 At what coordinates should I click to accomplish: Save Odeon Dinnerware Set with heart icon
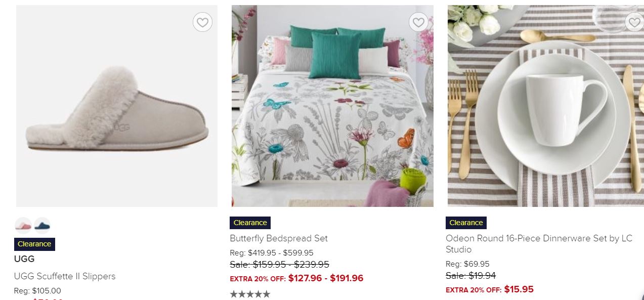click(x=634, y=22)
